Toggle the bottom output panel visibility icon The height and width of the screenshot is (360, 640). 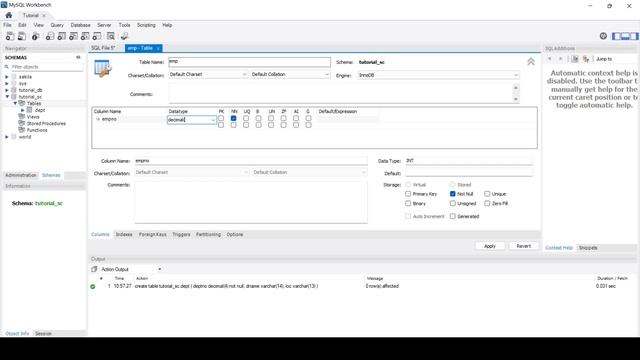point(625,36)
